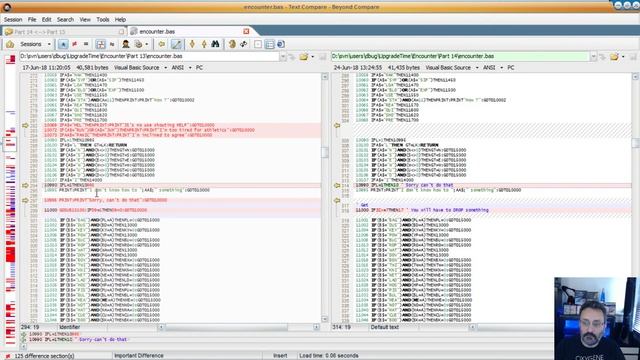Browse for left file folder icon
The width and height of the screenshot is (640, 360).
(303, 57)
